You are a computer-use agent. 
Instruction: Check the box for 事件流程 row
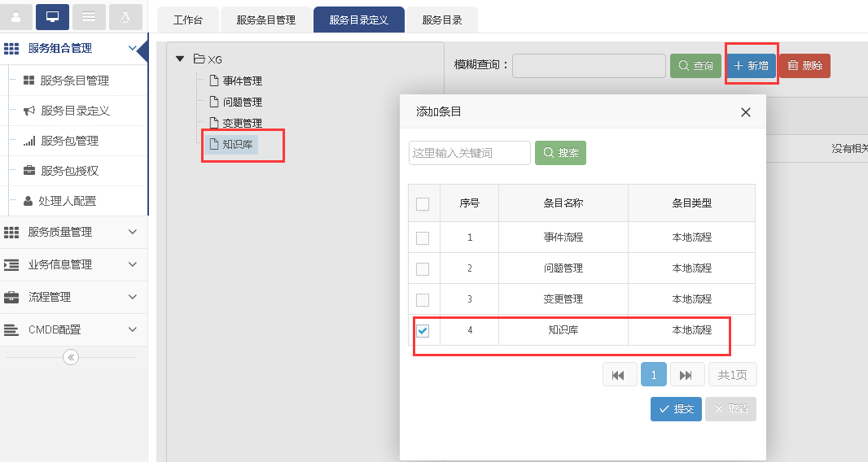coord(423,238)
